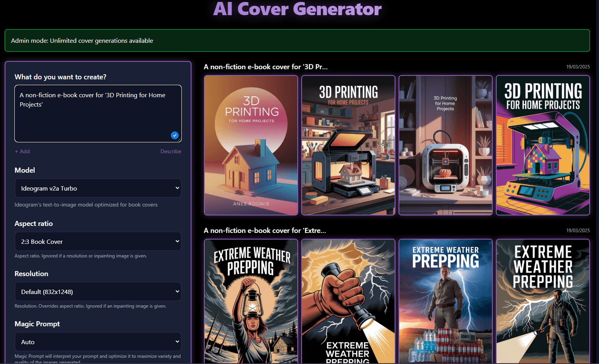Open the purple comic-style 3D Printing cover
599x364 pixels.
pos(543,145)
